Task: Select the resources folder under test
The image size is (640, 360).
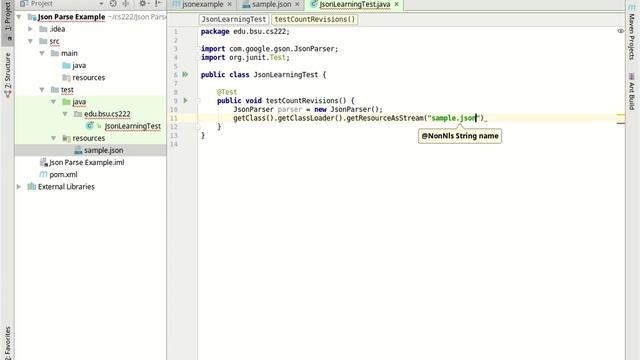Action: pos(89,138)
